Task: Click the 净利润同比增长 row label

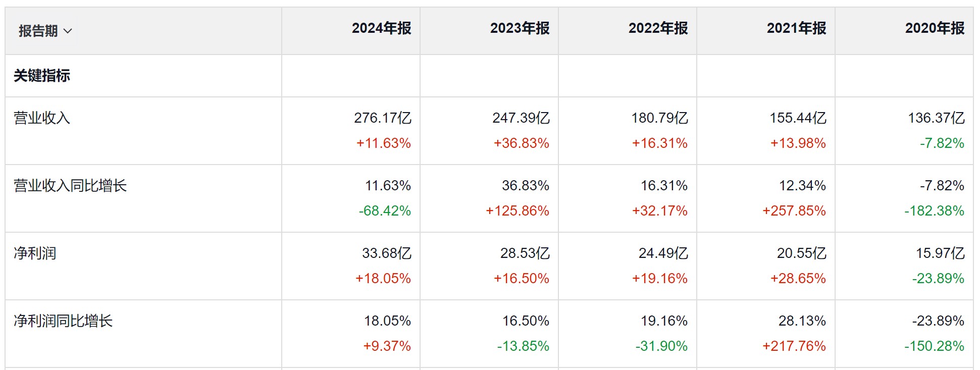Action: (x=63, y=321)
